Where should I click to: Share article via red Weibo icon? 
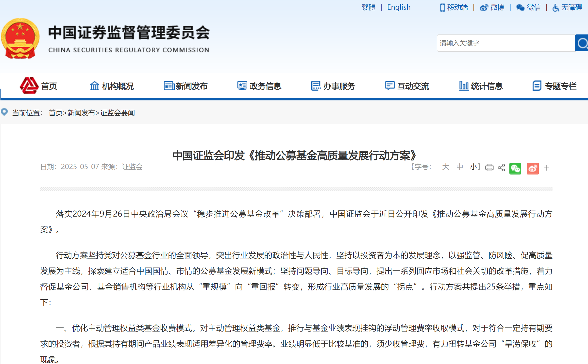click(533, 169)
